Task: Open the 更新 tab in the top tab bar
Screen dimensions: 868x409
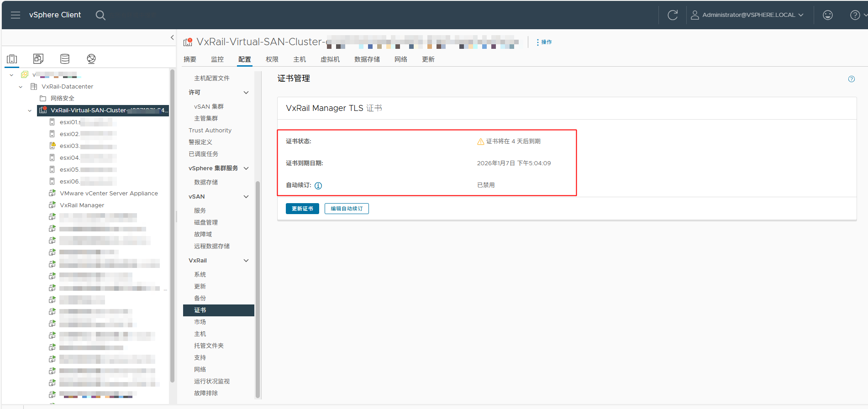Action: [x=428, y=59]
